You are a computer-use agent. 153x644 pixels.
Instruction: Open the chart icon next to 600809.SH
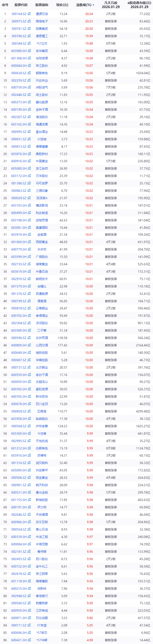pyautogui.click(x=29, y=345)
